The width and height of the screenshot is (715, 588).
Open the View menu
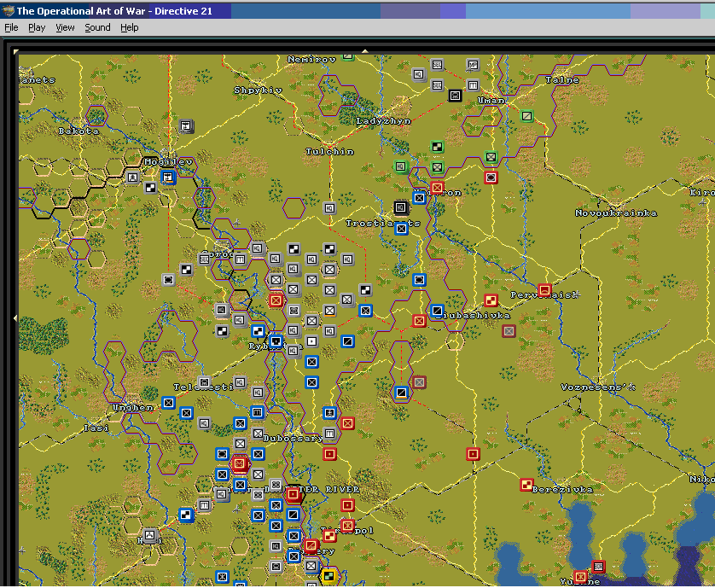65,28
